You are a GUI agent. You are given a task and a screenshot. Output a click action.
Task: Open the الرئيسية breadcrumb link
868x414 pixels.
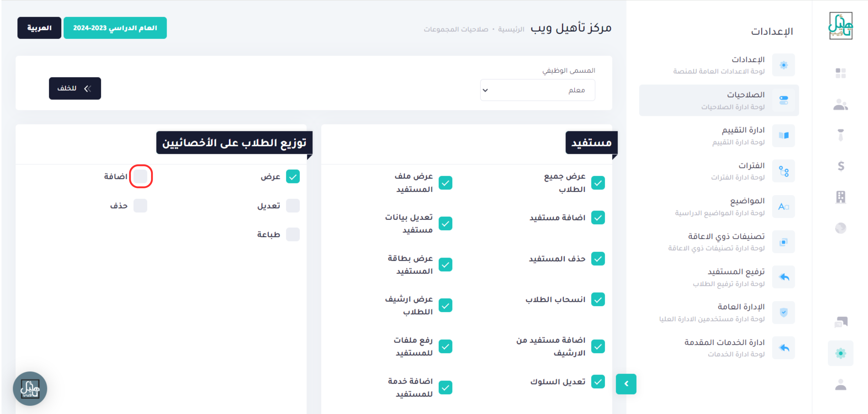click(x=511, y=29)
